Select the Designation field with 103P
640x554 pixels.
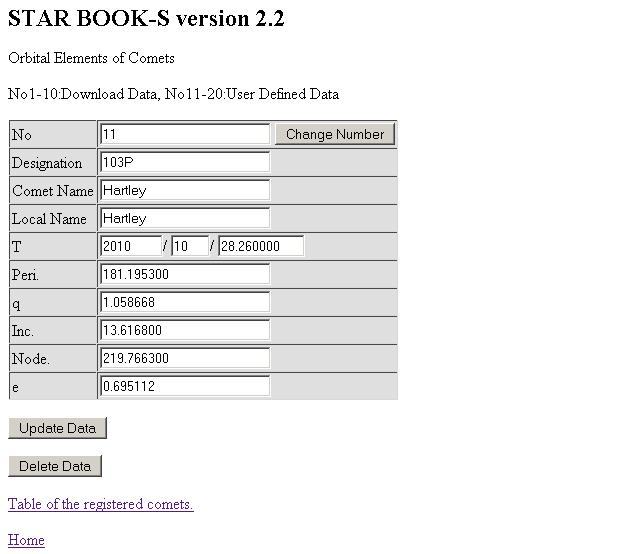point(184,162)
